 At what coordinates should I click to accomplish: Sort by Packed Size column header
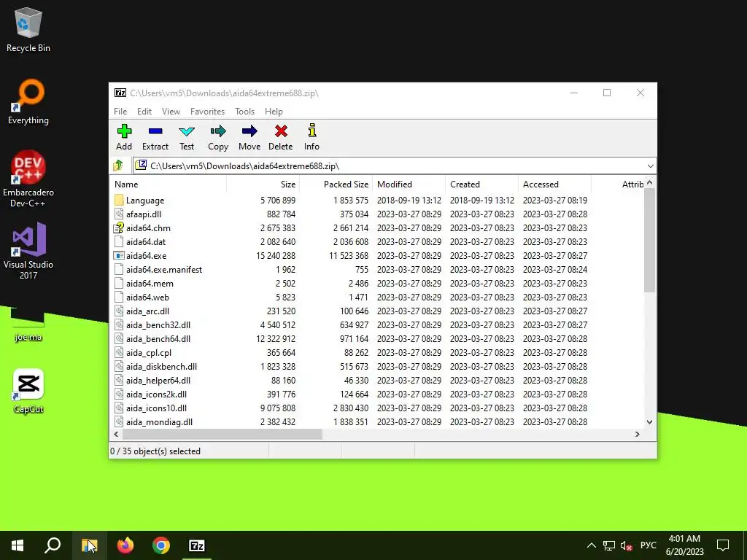click(336, 184)
